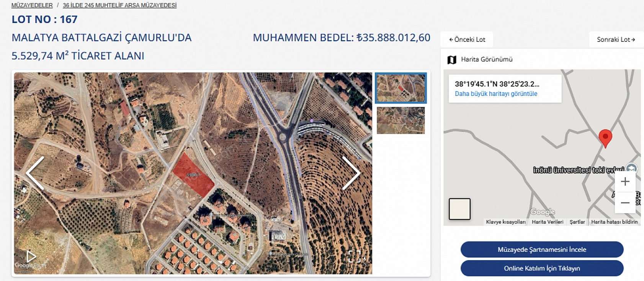The image size is (644, 281).
Task: Open Klavye kısayolları on the map
Action: 505,222
